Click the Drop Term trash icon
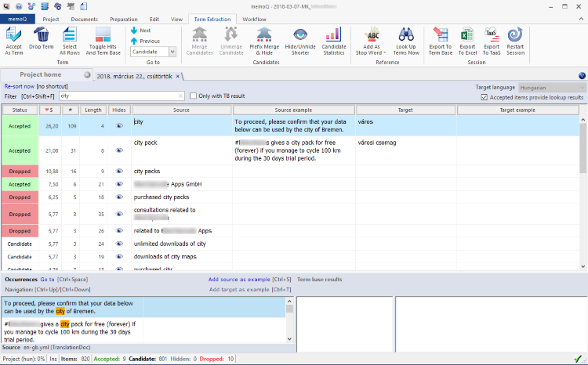The width and height of the screenshot is (588, 365). pyautogui.click(x=42, y=34)
